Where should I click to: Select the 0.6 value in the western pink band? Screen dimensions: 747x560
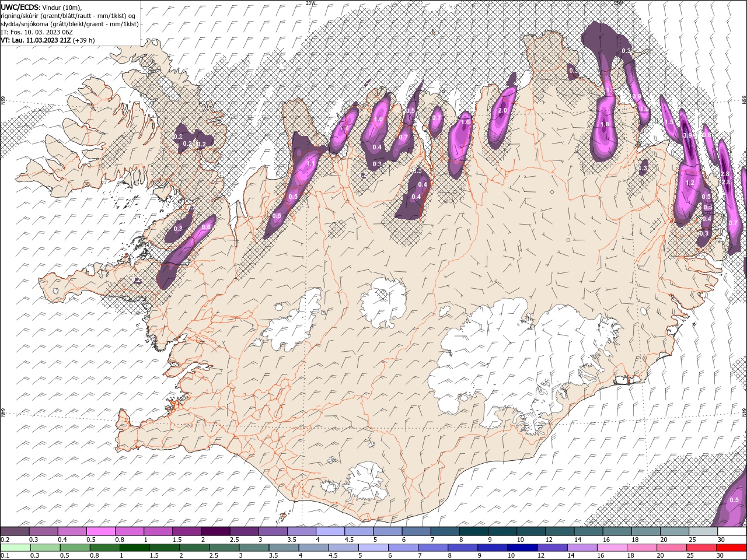click(x=206, y=227)
